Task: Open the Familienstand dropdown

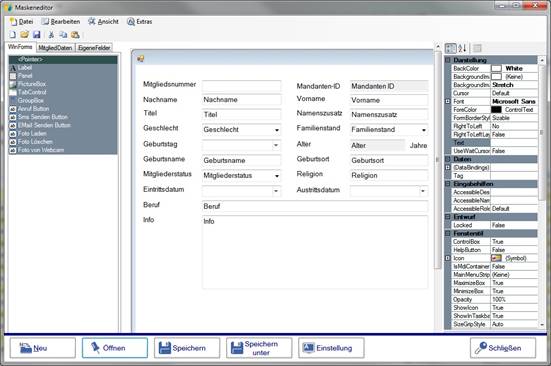Action: [424, 130]
